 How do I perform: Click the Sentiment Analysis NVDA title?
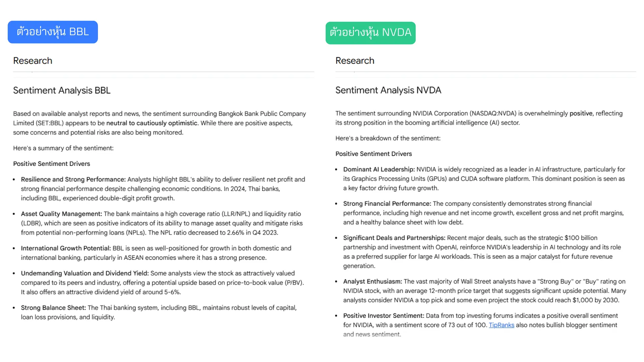(x=388, y=90)
